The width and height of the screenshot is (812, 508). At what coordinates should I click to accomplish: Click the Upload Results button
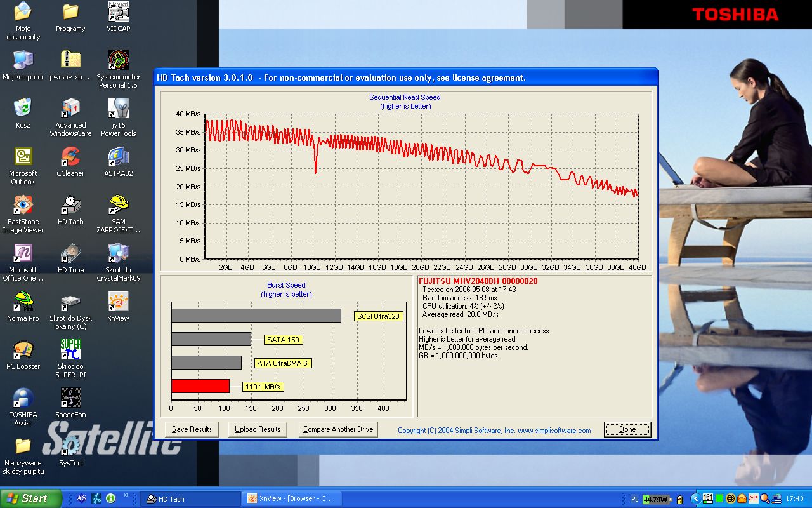(258, 429)
